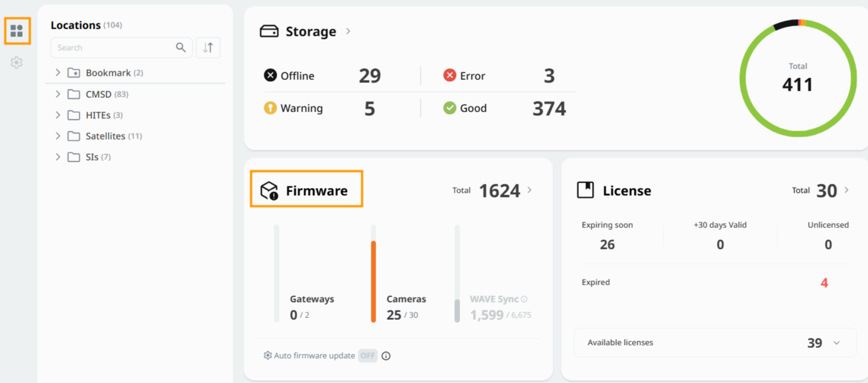Click the search magnifier icon in Locations
The width and height of the screenshot is (868, 383).
(181, 48)
